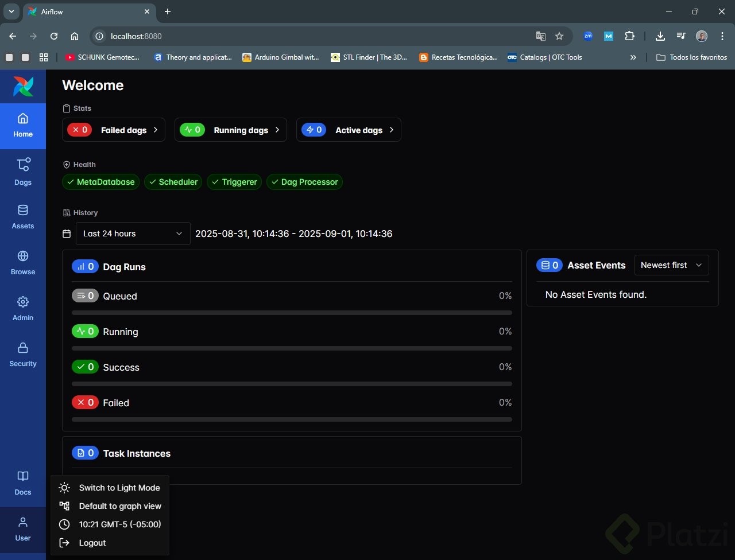Click the Dag Runs heading
This screenshot has width=735, height=560.
click(124, 267)
